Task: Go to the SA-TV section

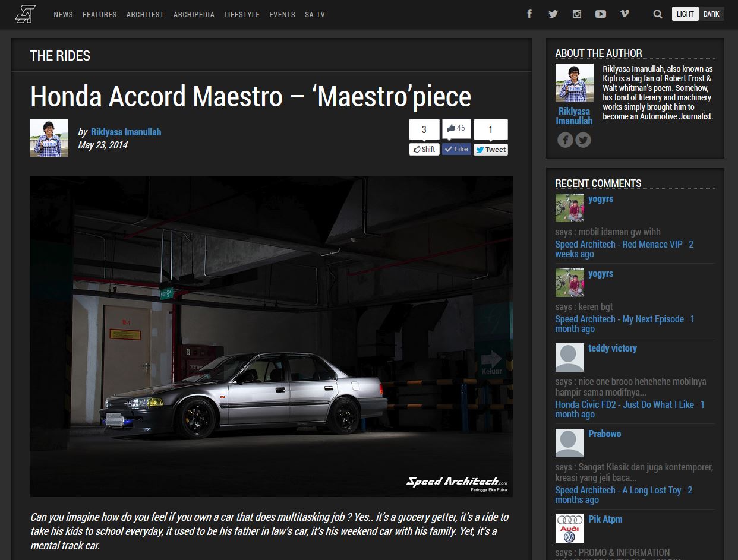Action: [315, 14]
